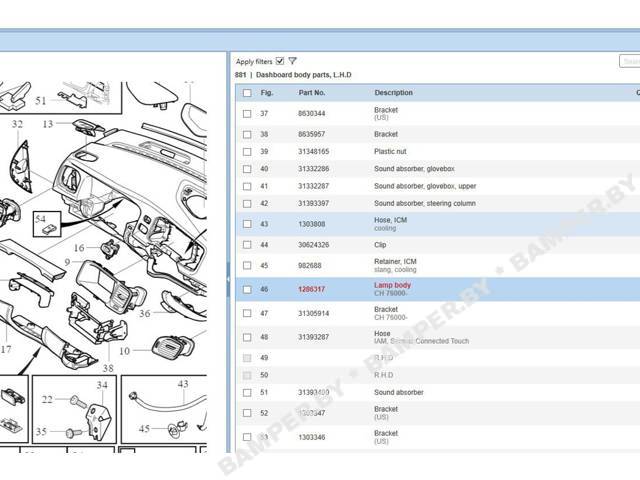The image size is (640, 480).
Task: Click the search input field
Action: (x=629, y=61)
